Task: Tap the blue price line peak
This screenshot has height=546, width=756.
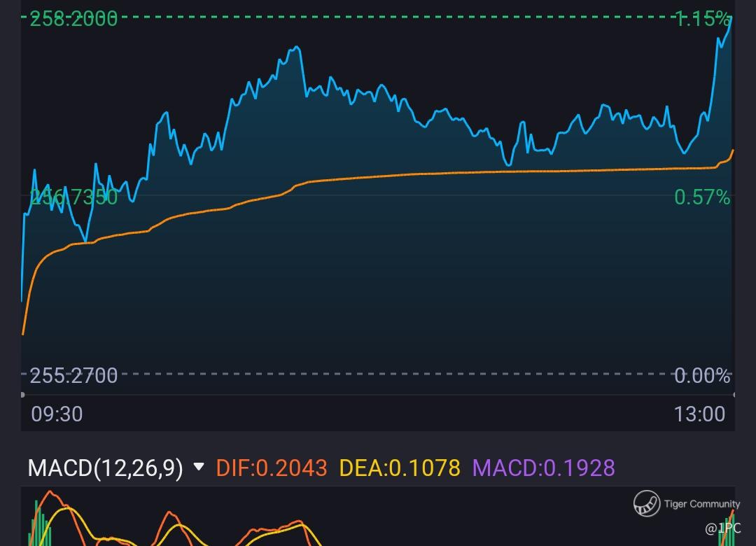Action: (x=731, y=18)
